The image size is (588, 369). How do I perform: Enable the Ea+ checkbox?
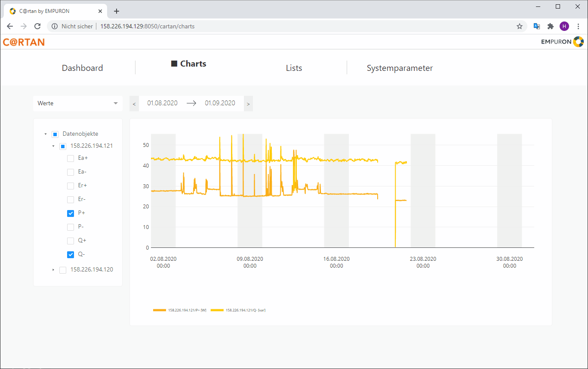(x=71, y=158)
